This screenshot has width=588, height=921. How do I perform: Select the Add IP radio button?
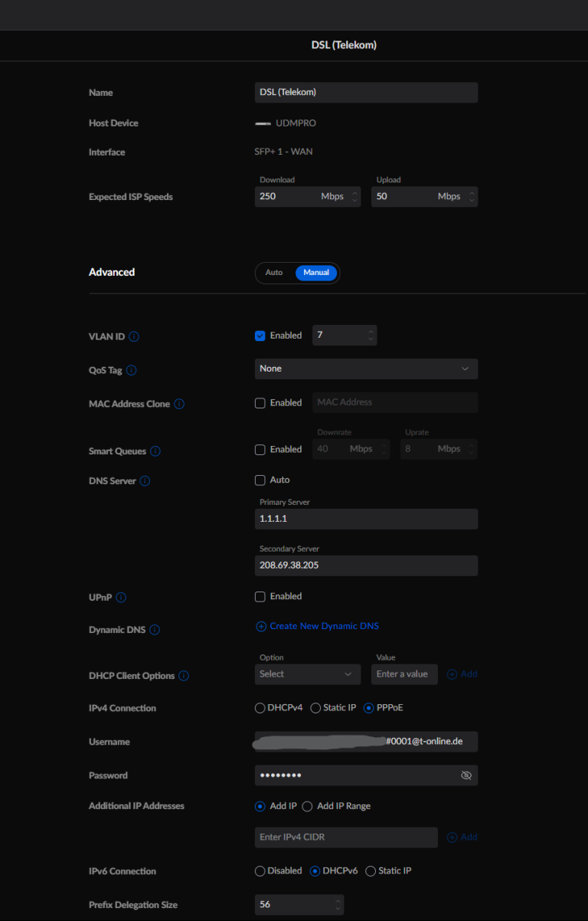[x=260, y=806]
